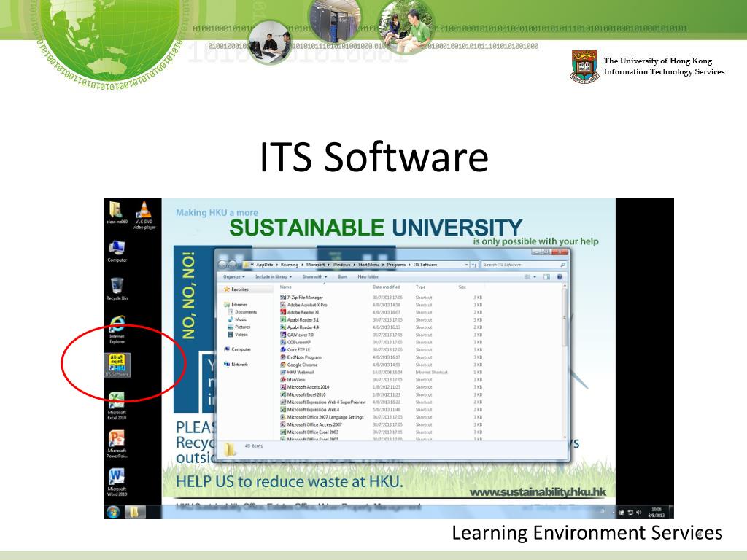Viewport: 747px width, 560px height.
Task: Sort the list by the Name column header
Action: 286,287
